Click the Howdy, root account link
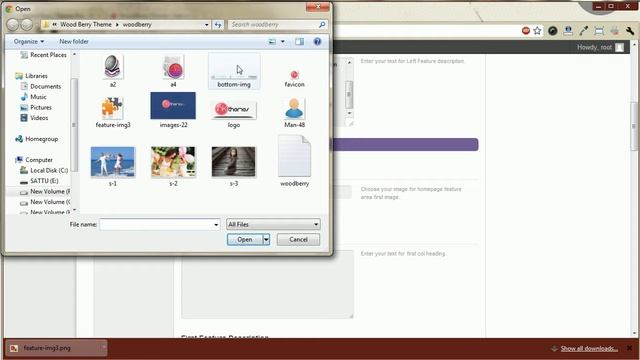The height and width of the screenshot is (360, 640). pyautogui.click(x=594, y=47)
